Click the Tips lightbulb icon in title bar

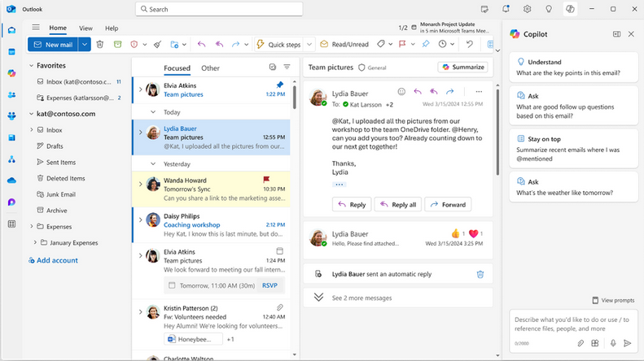[549, 9]
